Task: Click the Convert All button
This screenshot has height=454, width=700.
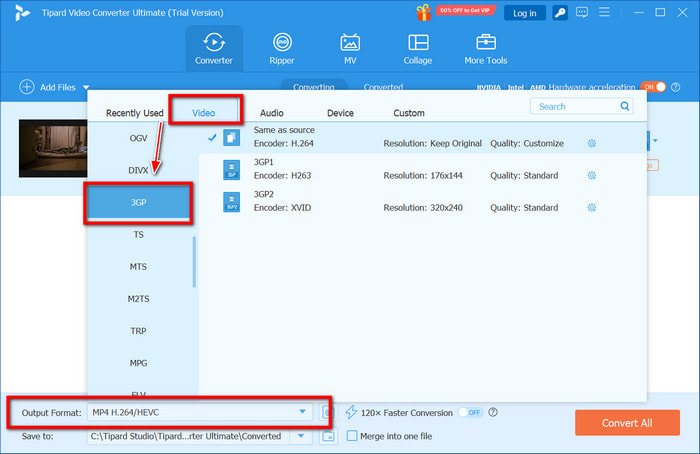Action: point(627,423)
